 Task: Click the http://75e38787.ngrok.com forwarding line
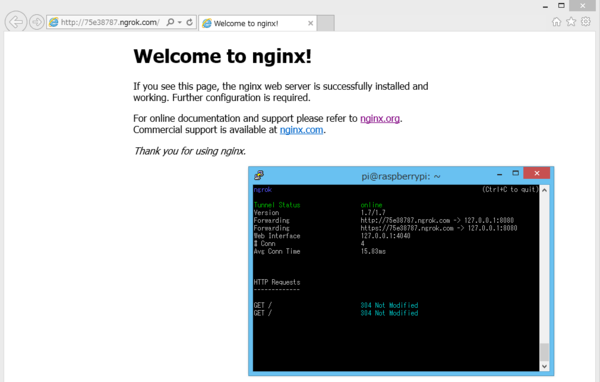click(437, 220)
